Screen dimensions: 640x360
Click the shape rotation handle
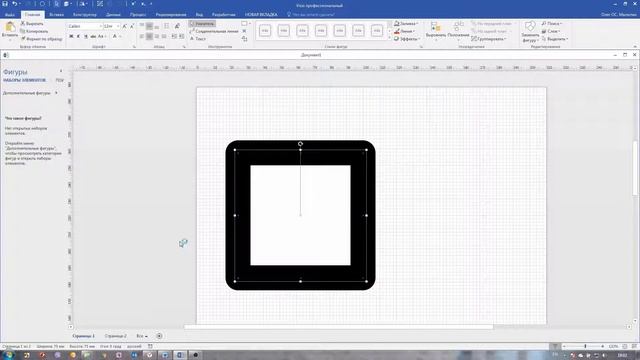pyautogui.click(x=300, y=144)
